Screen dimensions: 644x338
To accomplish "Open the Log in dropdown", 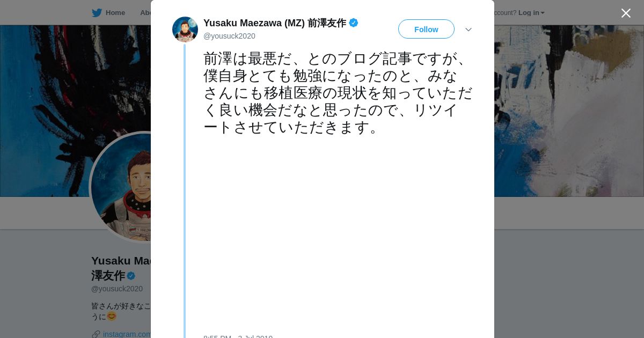I will 531,12.
